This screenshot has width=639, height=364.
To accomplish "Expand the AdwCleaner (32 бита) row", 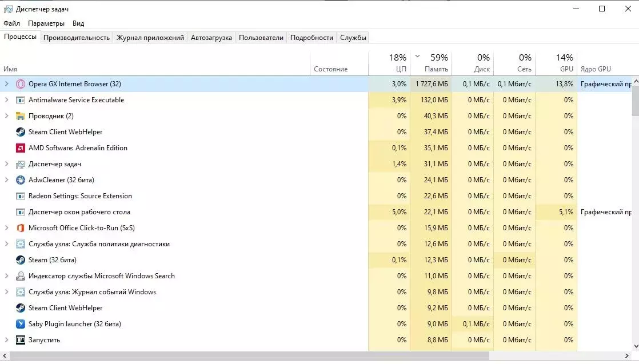I will (6, 180).
